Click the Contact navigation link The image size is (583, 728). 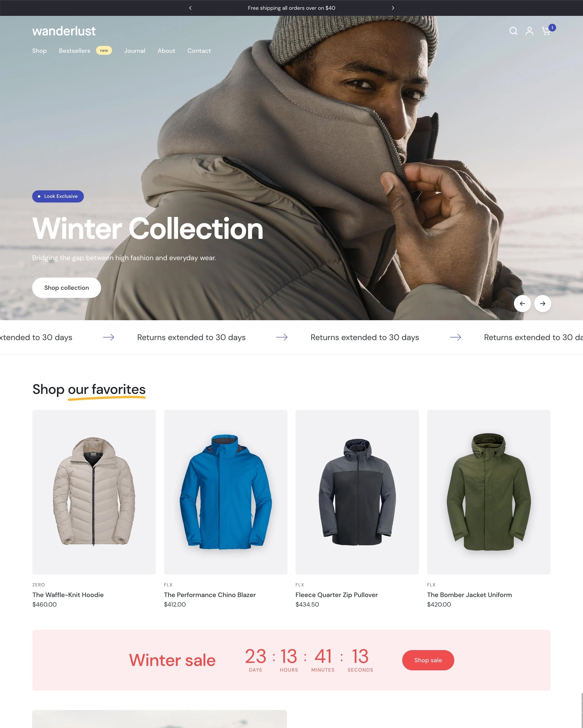[199, 50]
